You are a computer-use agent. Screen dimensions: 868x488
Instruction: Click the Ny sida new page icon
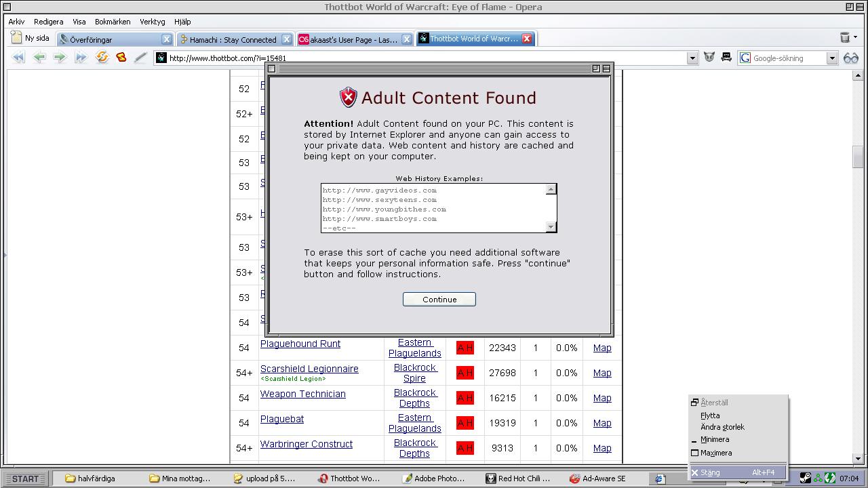(16, 38)
